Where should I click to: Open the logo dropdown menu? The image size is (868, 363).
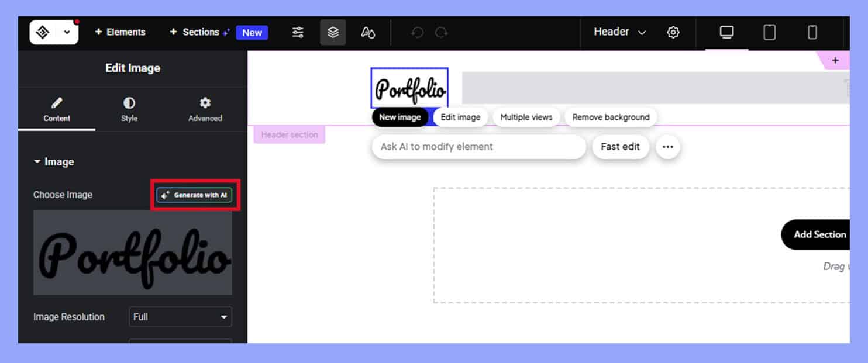[x=67, y=33]
